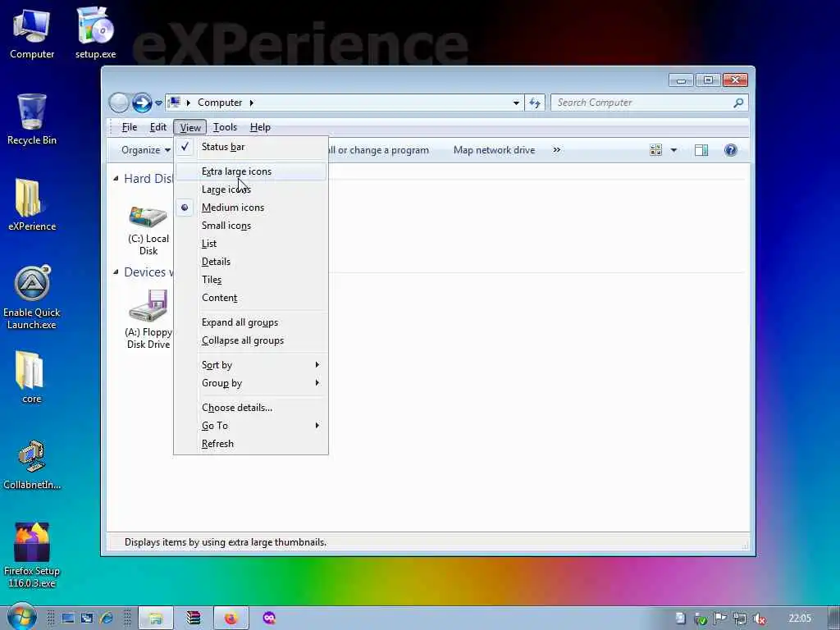Open the Group by submenu

point(251,383)
